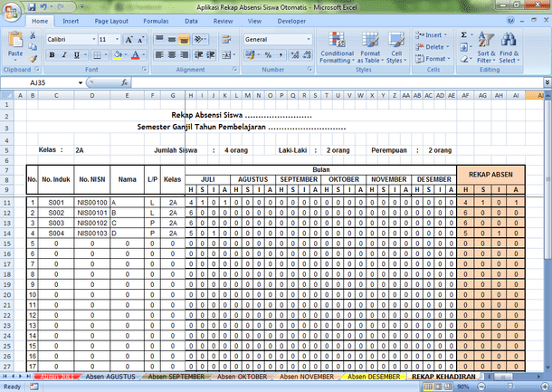Open the Font dialog launcher
Image resolution: width=552 pixels, height=392 pixels.
144,70
